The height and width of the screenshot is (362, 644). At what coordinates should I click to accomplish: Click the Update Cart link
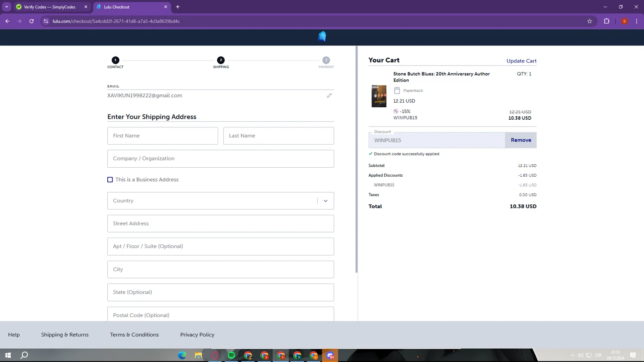point(521,61)
